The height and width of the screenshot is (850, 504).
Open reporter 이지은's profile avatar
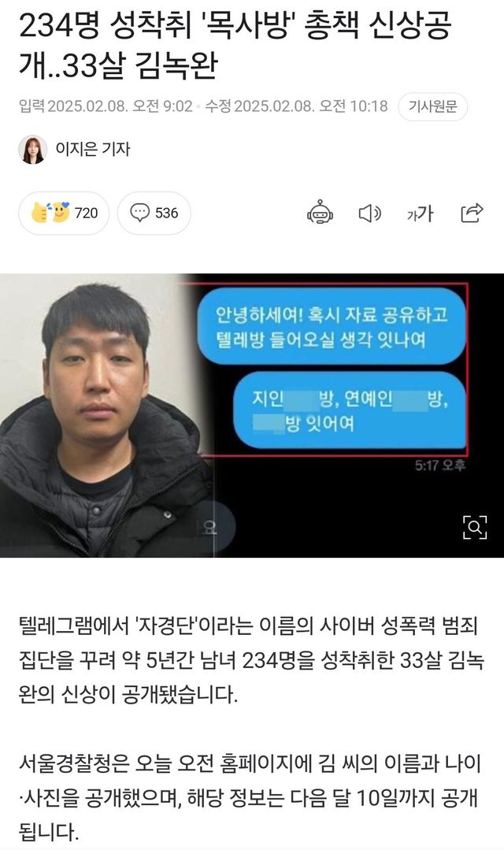(x=33, y=149)
